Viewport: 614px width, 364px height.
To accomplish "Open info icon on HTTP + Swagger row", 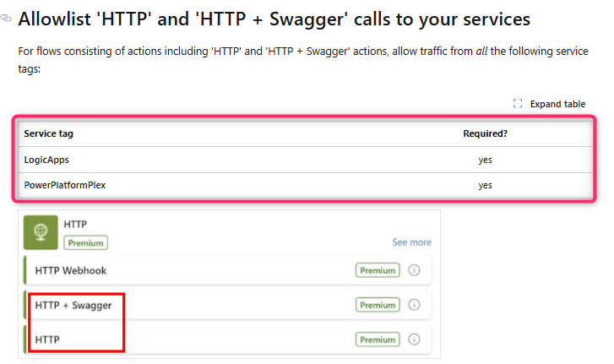I will (414, 305).
